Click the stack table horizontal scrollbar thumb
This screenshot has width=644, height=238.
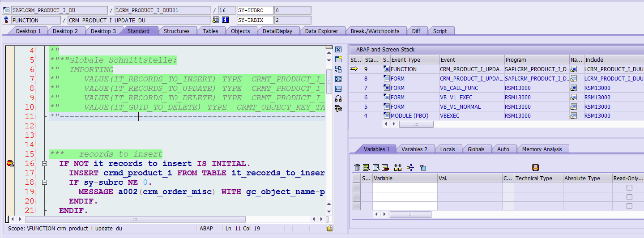click(416, 124)
